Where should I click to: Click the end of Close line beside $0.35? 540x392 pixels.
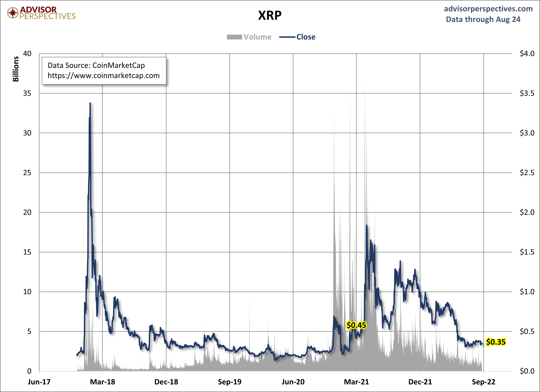pyautogui.click(x=482, y=343)
